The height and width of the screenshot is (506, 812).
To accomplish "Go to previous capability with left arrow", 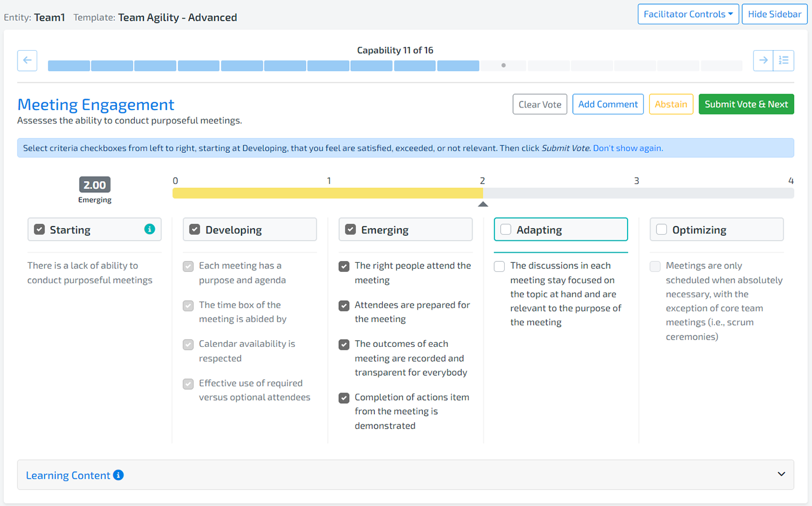I will tap(27, 60).
